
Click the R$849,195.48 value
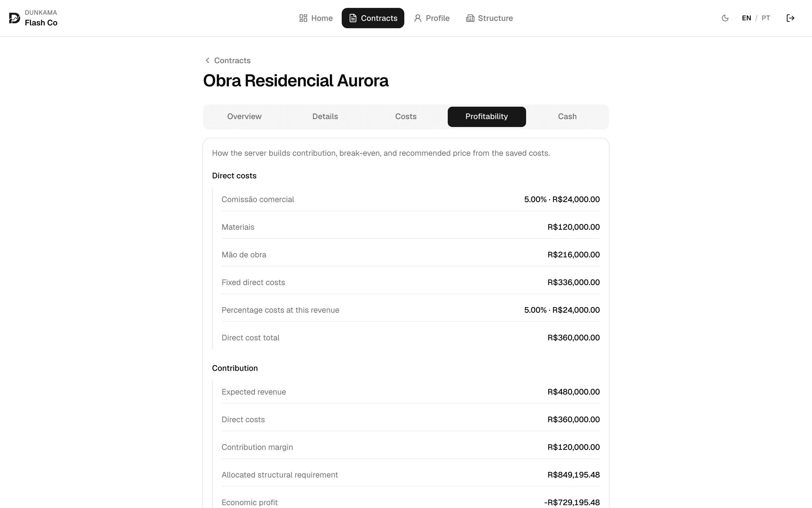(573, 475)
